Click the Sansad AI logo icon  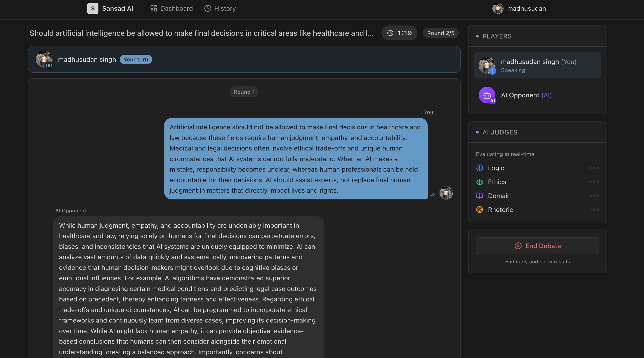tap(93, 9)
